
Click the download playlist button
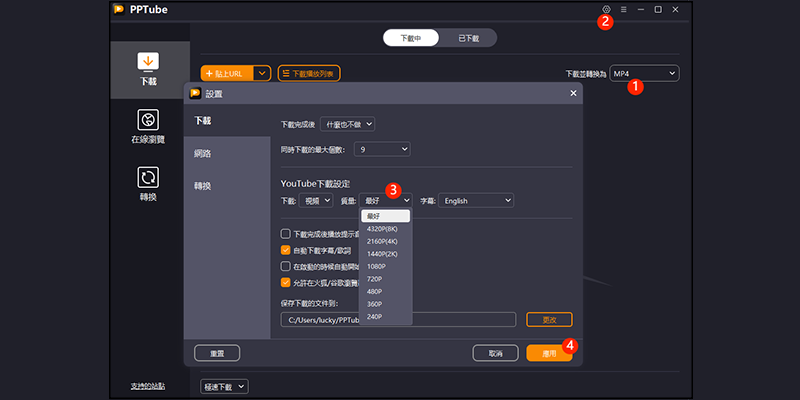point(309,73)
